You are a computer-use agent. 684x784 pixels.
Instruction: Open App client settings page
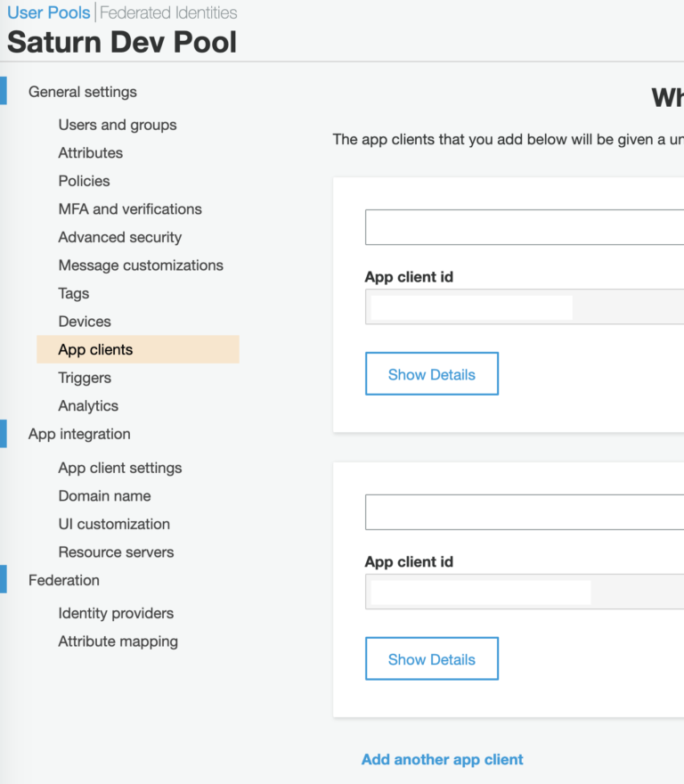click(x=120, y=468)
